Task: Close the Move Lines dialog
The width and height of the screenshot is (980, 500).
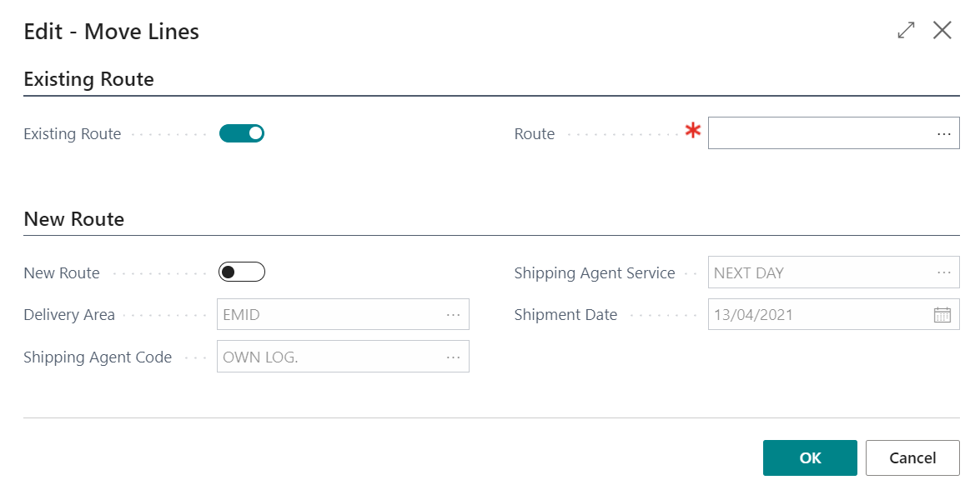Action: (942, 31)
